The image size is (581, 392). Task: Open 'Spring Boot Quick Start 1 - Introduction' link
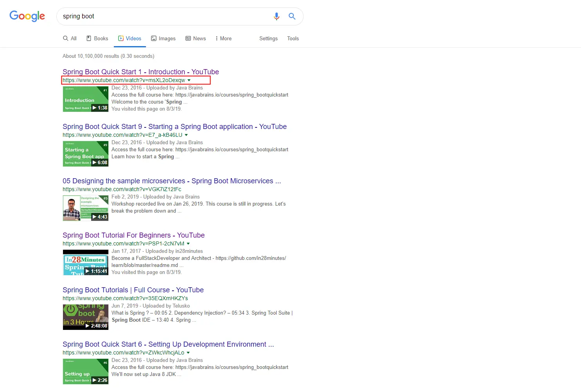tap(141, 72)
